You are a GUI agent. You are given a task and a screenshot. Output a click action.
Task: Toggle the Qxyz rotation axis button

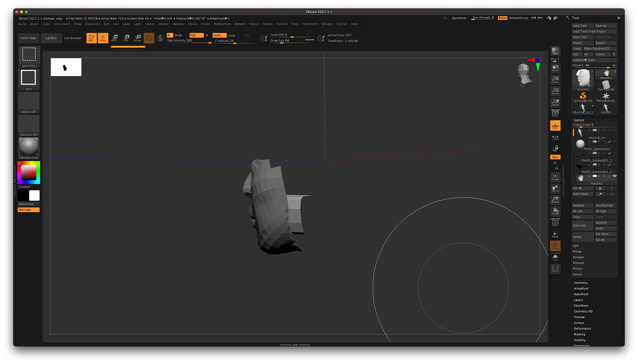[555, 157]
